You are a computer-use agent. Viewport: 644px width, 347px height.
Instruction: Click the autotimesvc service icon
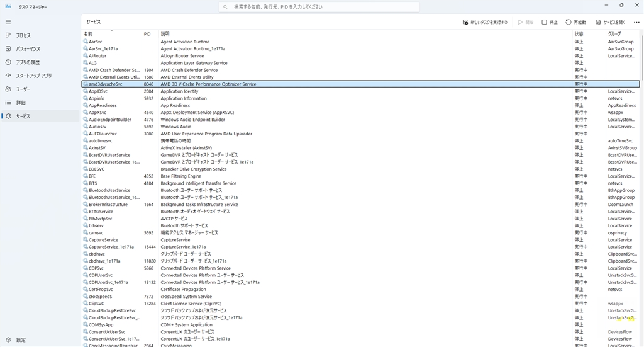[x=86, y=140]
